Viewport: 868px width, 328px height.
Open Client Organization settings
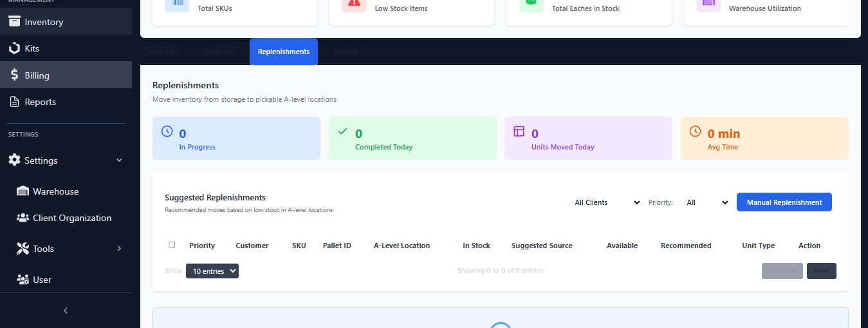click(66, 218)
